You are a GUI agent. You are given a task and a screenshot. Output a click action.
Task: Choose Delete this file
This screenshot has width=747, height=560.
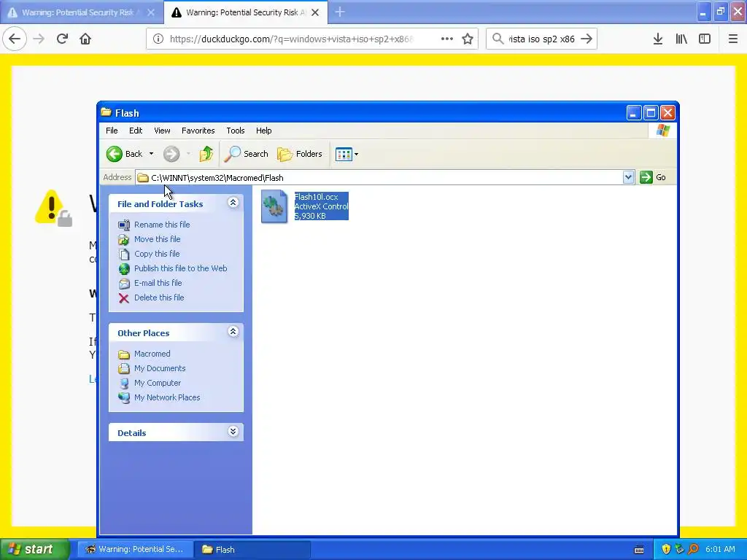[159, 297]
